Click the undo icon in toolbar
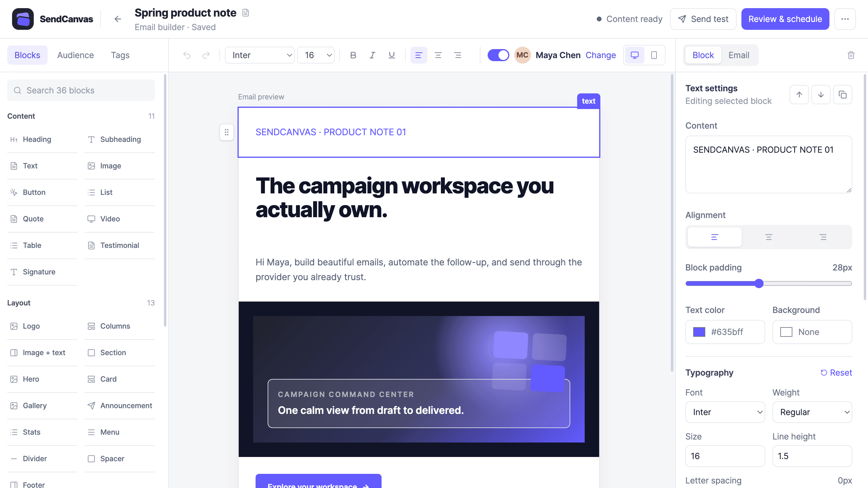 (x=187, y=55)
